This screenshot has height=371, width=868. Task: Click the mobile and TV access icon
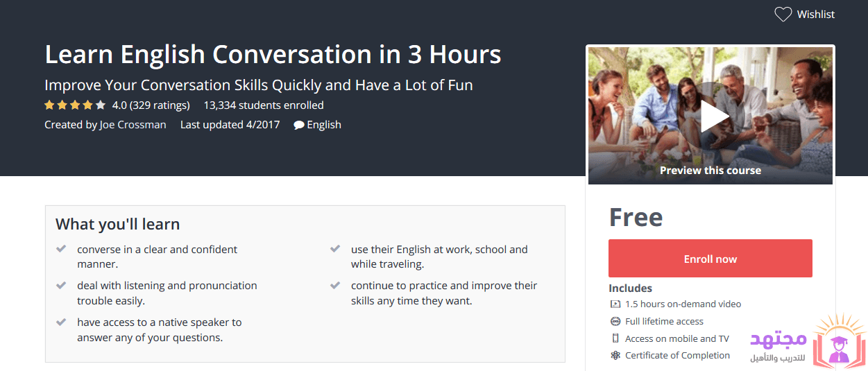615,338
